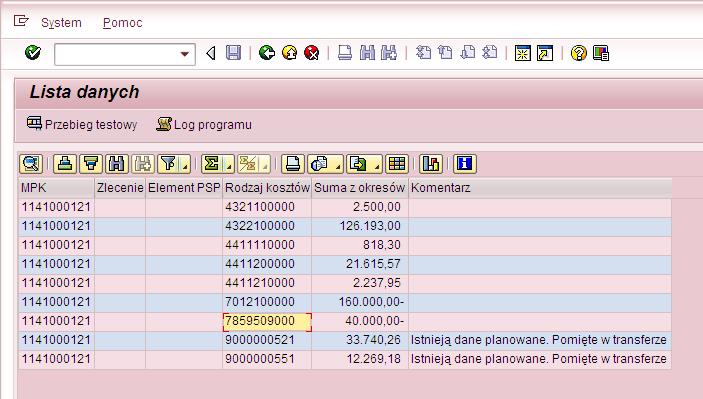The height and width of the screenshot is (399, 703).
Task: Open the Pomoc menu
Action: (x=122, y=23)
